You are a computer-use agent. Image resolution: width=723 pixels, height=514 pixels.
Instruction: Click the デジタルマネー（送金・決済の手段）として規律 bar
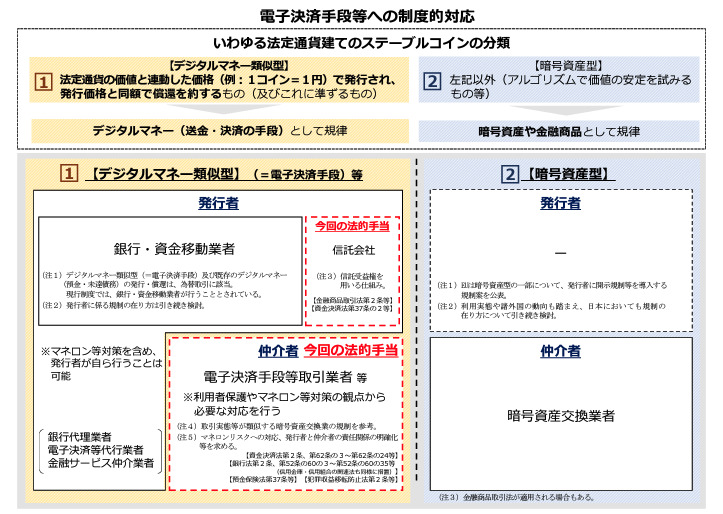point(220,131)
